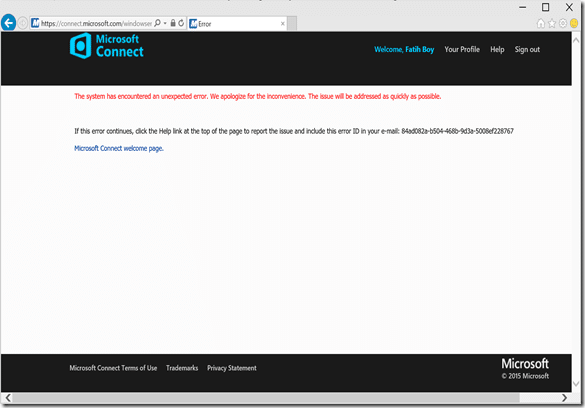Click the error ID 84ad082a text
Viewport: 585px width, 408px height.
457,131
